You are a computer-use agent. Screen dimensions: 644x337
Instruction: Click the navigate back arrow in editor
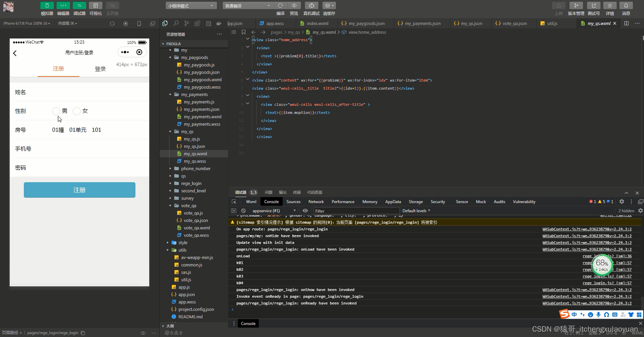[254, 32]
